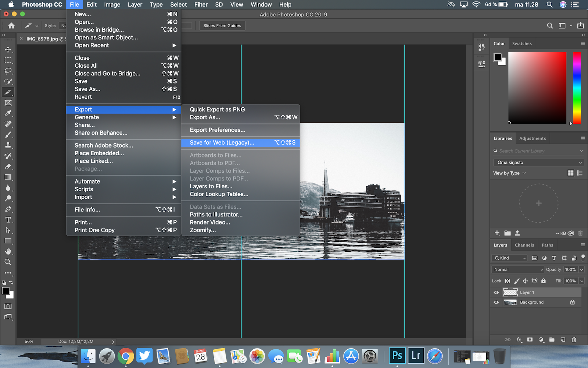
Task: Open the Opacity slider dropdown arrow
Action: [x=582, y=269]
